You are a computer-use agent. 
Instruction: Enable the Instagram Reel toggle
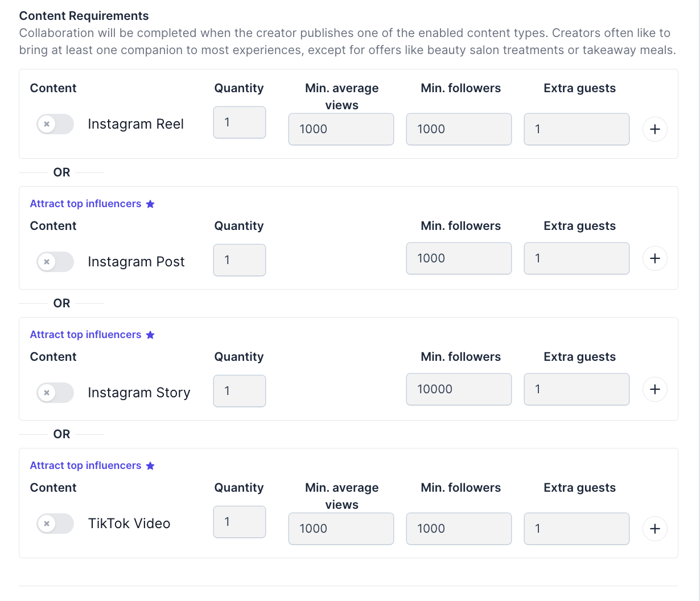[55, 124]
